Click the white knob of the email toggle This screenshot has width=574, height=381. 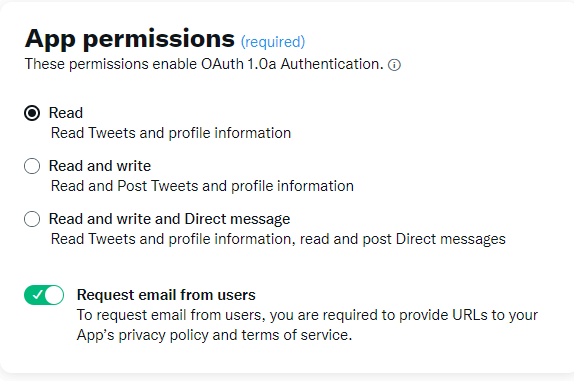pyautogui.click(x=54, y=295)
